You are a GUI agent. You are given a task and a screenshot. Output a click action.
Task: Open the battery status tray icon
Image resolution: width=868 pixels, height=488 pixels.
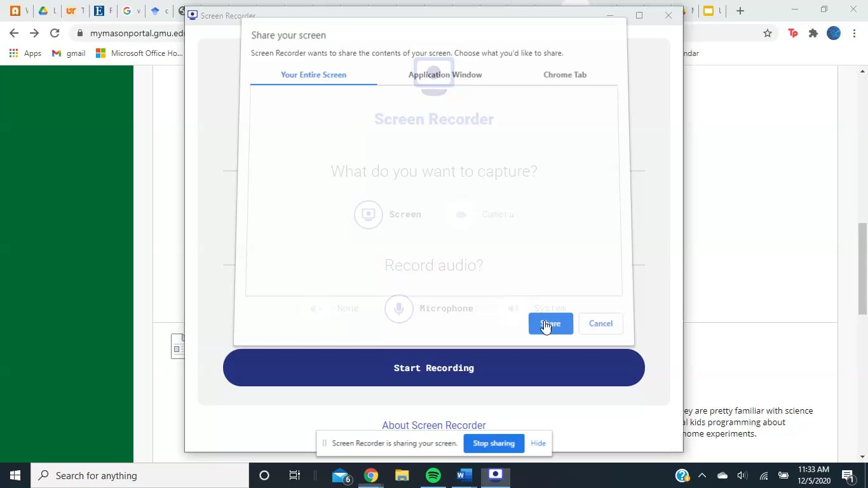(x=783, y=475)
